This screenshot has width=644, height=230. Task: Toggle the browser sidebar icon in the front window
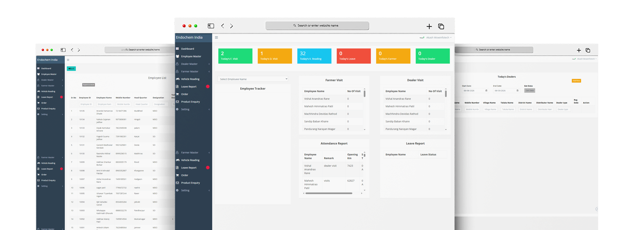pos(211,26)
